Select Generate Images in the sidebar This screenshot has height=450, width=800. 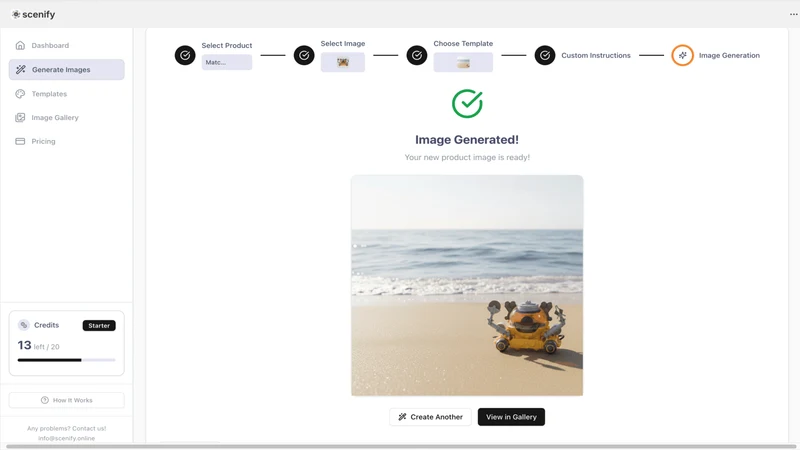point(66,69)
